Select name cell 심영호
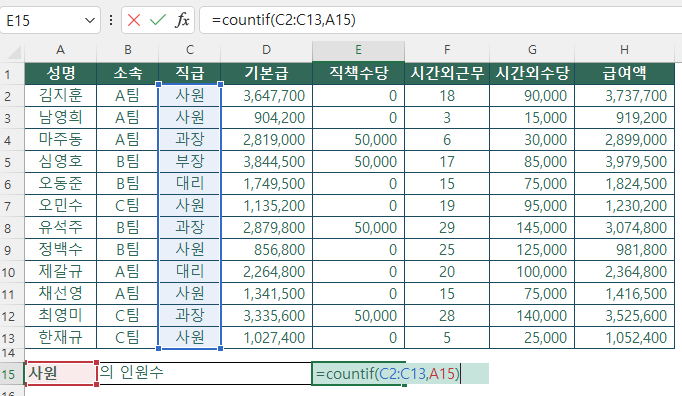The width and height of the screenshot is (682, 396). click(x=60, y=162)
